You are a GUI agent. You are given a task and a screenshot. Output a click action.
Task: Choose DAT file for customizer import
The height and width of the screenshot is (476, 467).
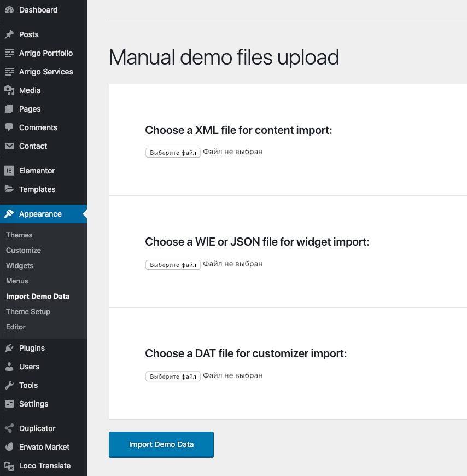173,376
